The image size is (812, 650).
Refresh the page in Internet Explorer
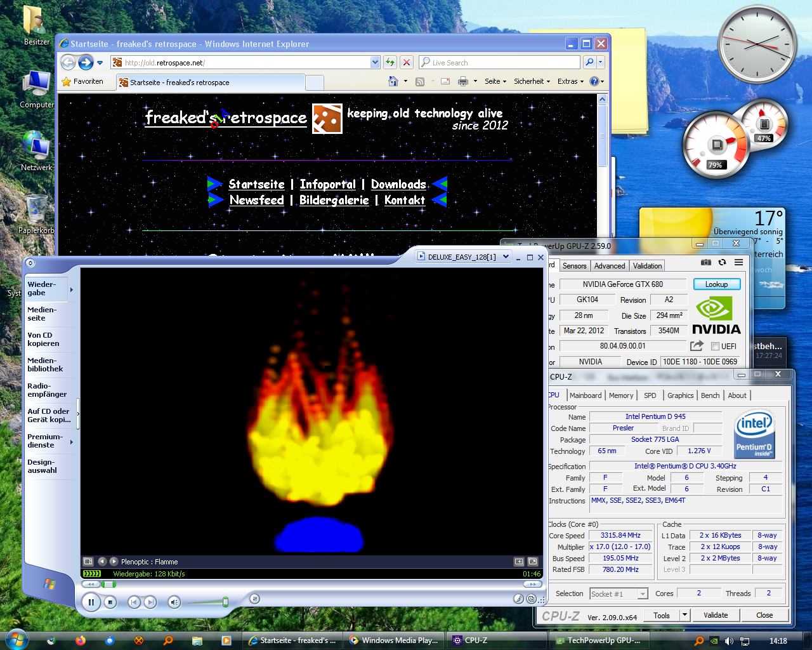[x=390, y=62]
